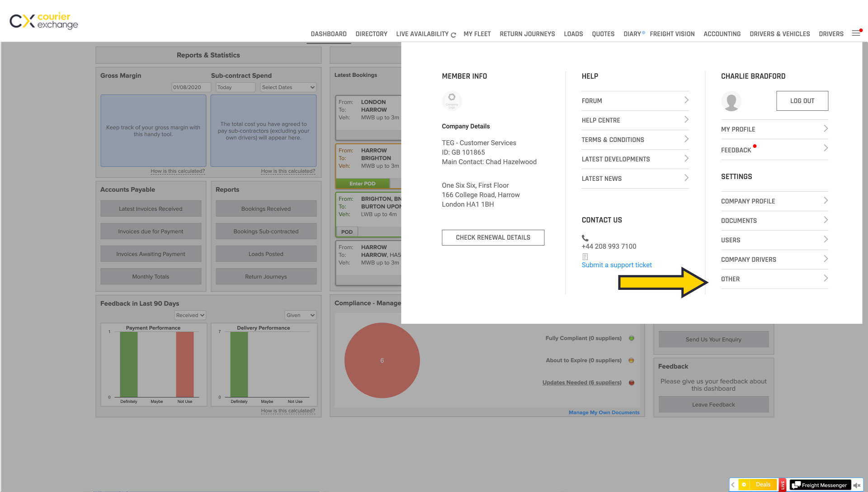
Task: Expand the Other settings section
Action: 774,279
